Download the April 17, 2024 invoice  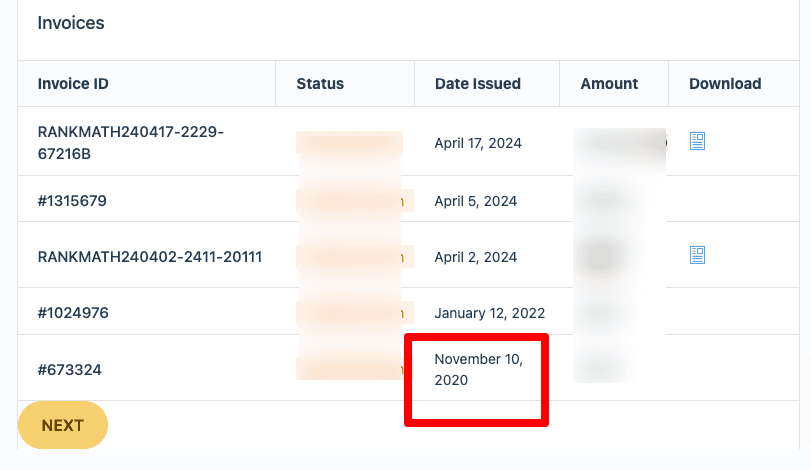[x=697, y=142]
